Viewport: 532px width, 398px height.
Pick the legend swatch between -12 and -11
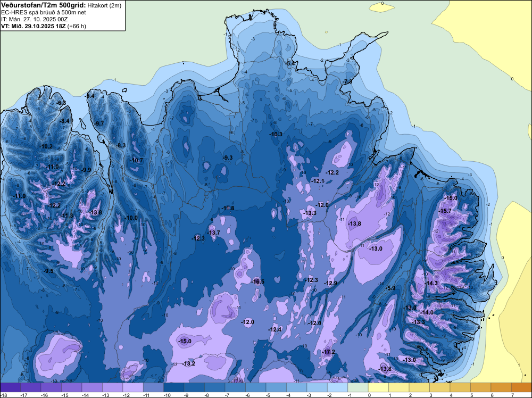tap(133, 387)
